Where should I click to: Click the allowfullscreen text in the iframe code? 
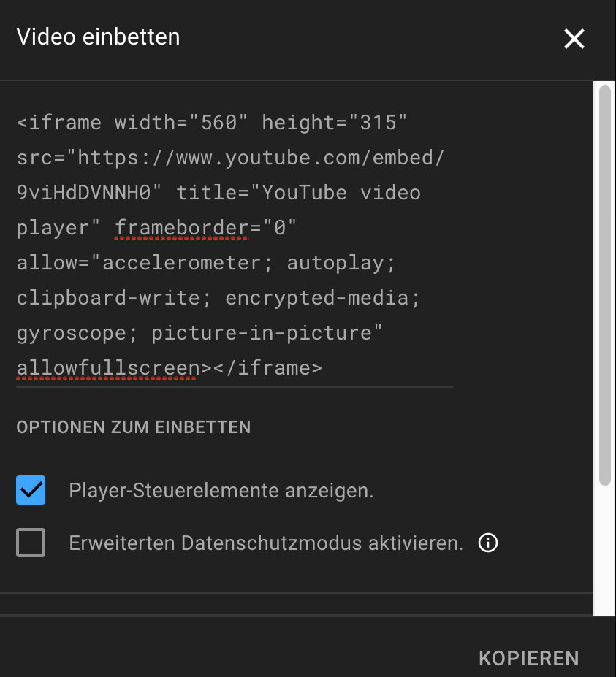pos(105,367)
